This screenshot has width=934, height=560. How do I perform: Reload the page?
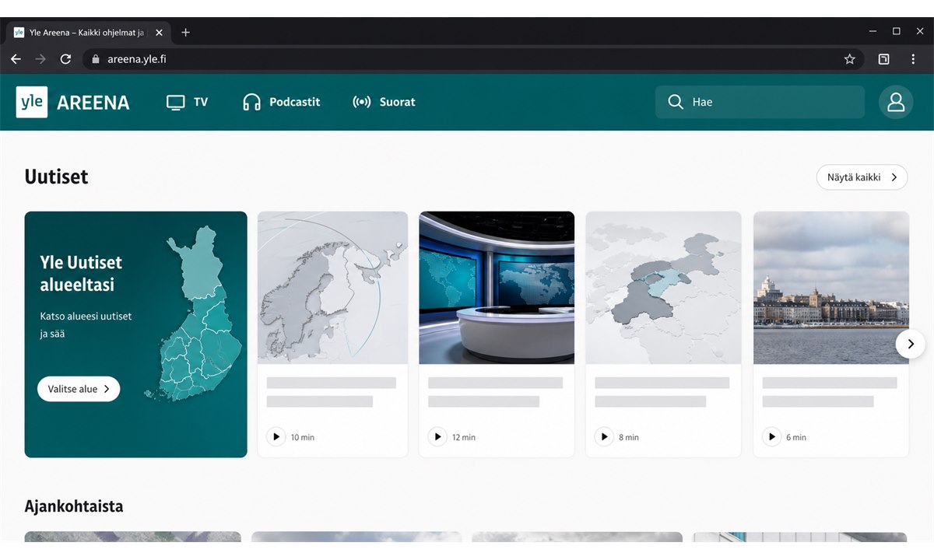coord(65,59)
